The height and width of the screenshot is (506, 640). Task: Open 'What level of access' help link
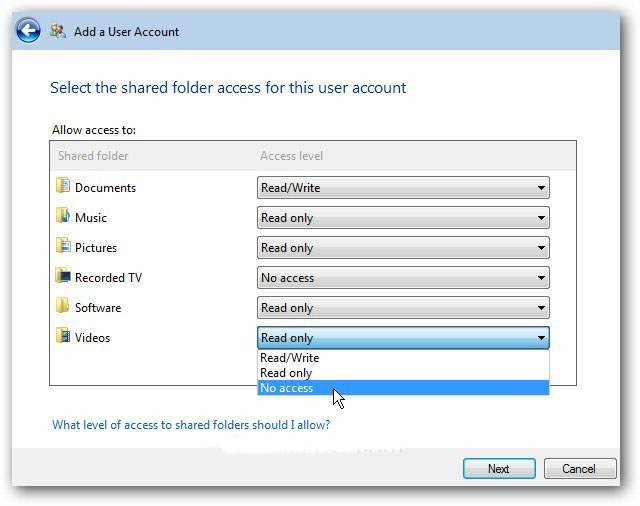click(x=191, y=425)
